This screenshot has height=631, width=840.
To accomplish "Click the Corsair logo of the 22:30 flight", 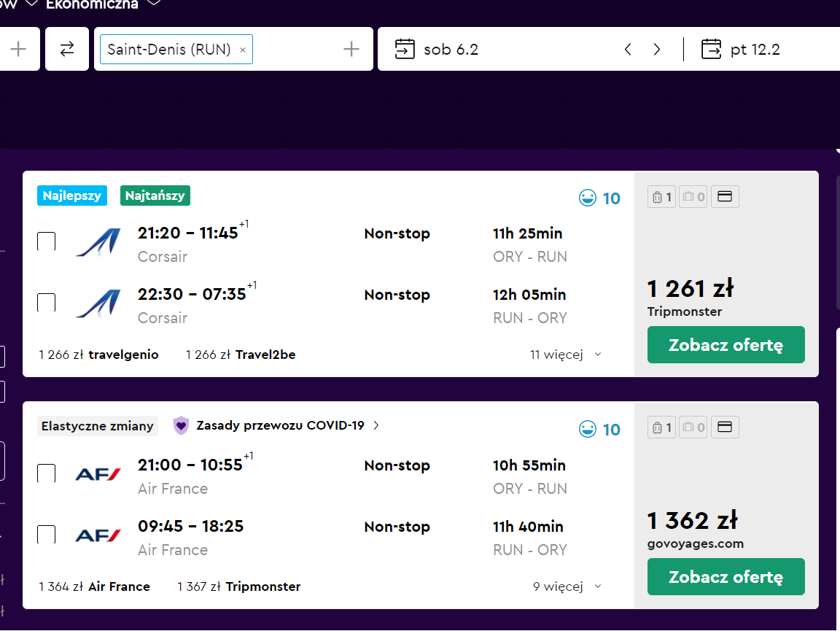I will click(x=98, y=303).
